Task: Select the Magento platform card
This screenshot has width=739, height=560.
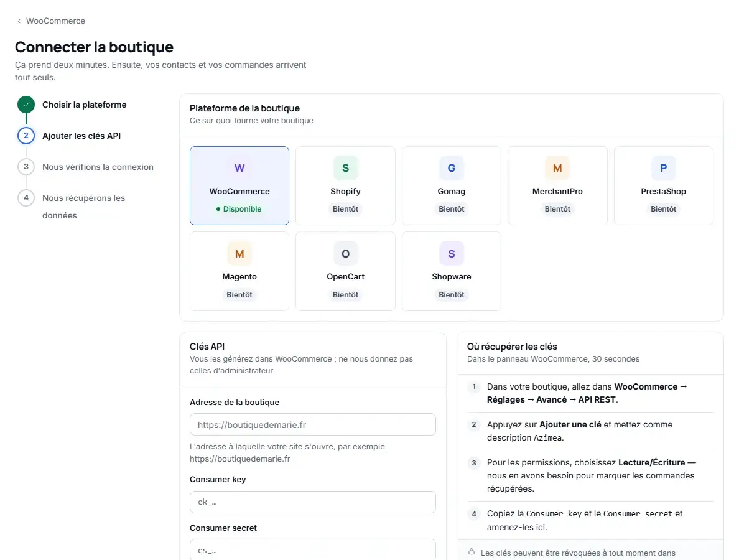Action: [x=239, y=271]
